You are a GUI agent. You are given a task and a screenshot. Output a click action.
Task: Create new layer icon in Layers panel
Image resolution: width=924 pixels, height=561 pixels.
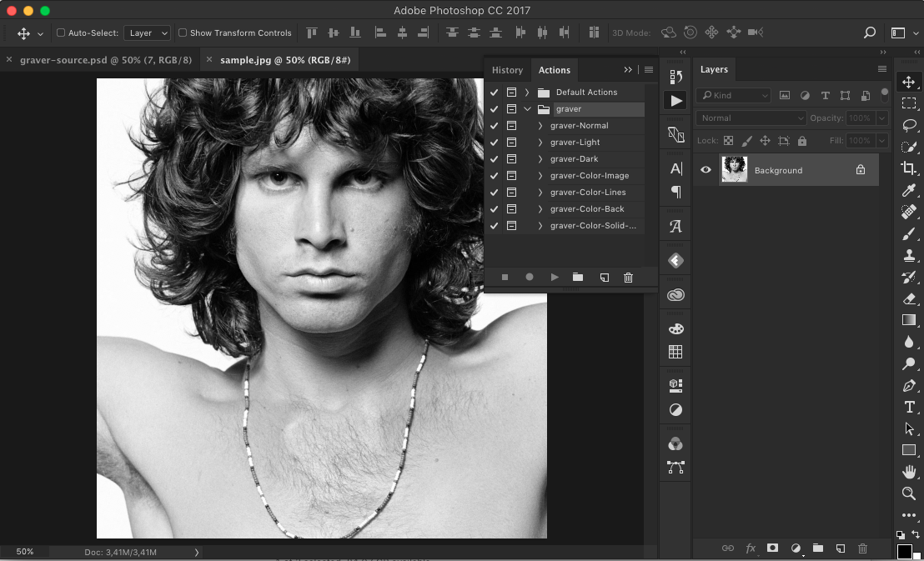[841, 548]
